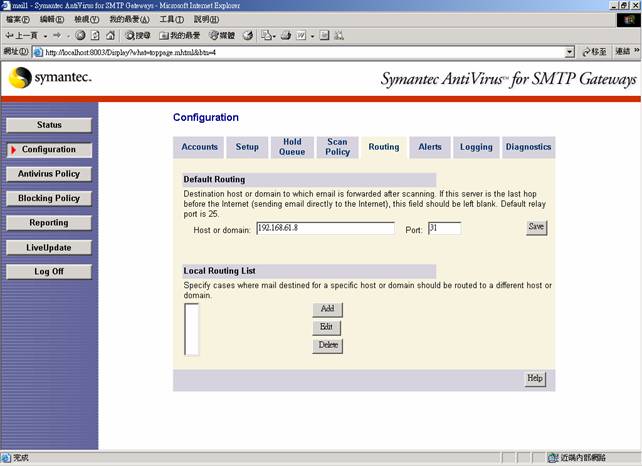Click the Configuration page heading
This screenshot has height=466, width=642.
tap(206, 118)
